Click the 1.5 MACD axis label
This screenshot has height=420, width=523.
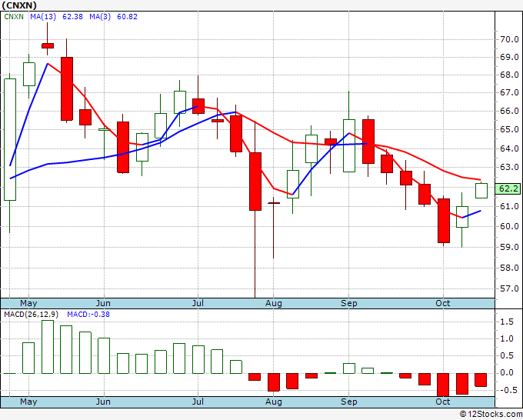pyautogui.click(x=507, y=322)
